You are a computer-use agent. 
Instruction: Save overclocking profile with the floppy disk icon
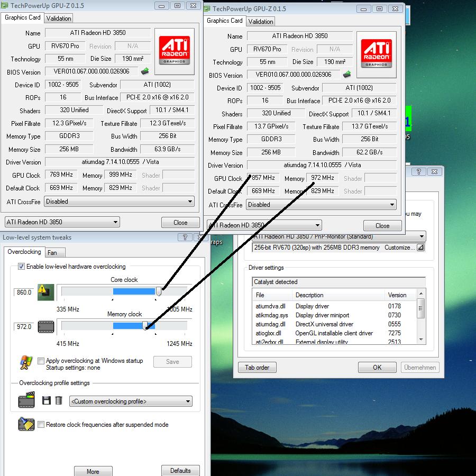pyautogui.click(x=47, y=400)
